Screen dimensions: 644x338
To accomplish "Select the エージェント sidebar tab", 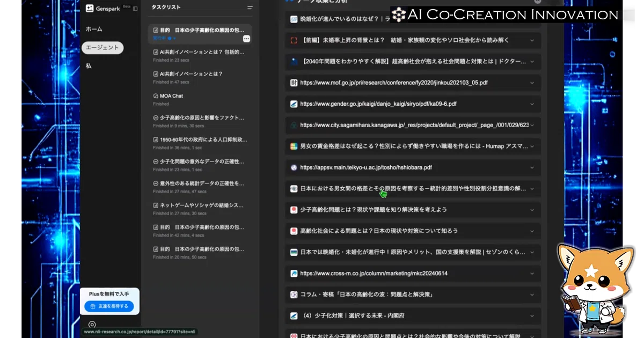I will (103, 48).
